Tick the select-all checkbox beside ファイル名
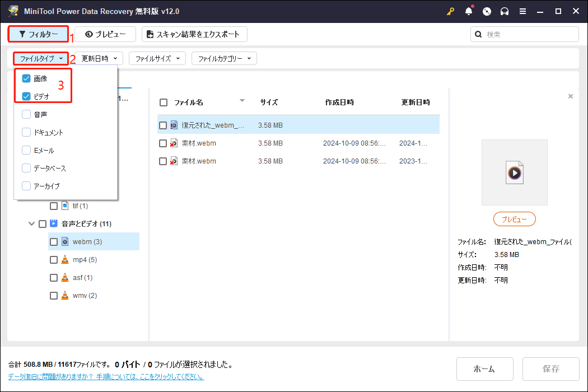This screenshot has width=588, height=392. [x=164, y=102]
